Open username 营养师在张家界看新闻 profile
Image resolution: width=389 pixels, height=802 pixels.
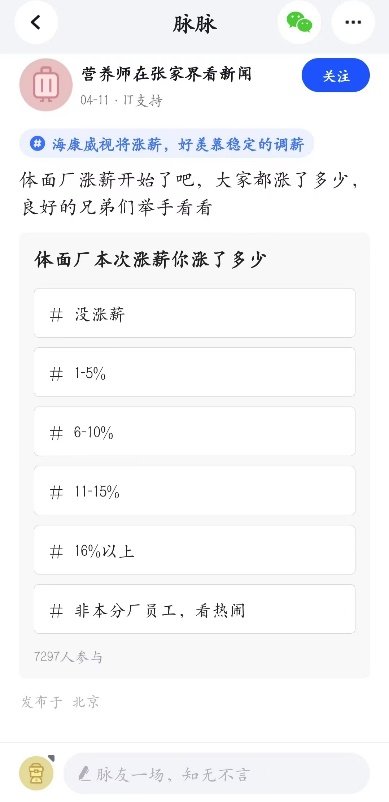(x=166, y=74)
